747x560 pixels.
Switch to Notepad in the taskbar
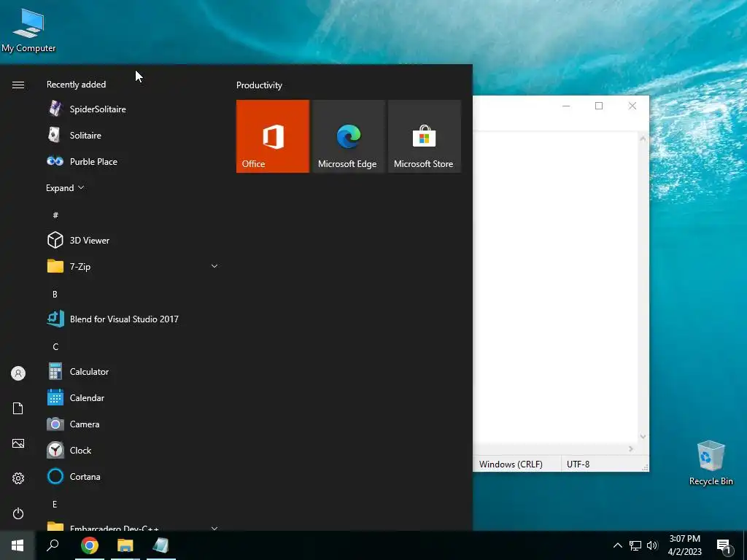click(161, 545)
